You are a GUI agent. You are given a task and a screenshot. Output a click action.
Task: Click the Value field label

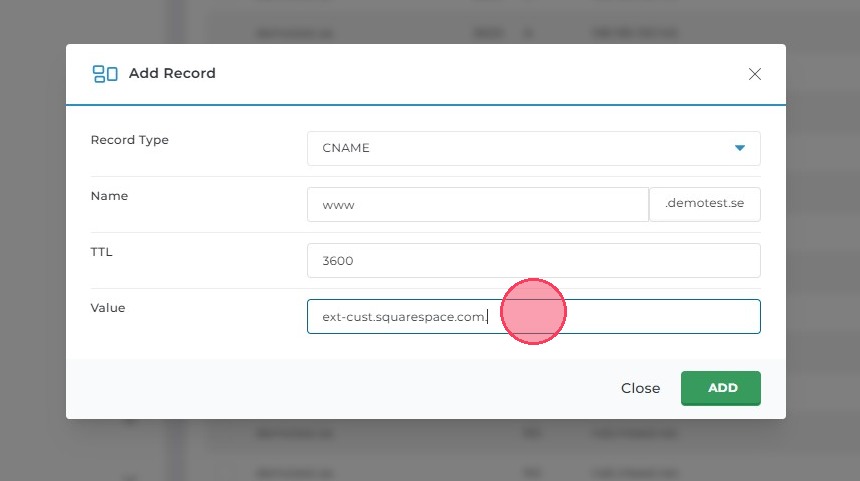pos(108,308)
